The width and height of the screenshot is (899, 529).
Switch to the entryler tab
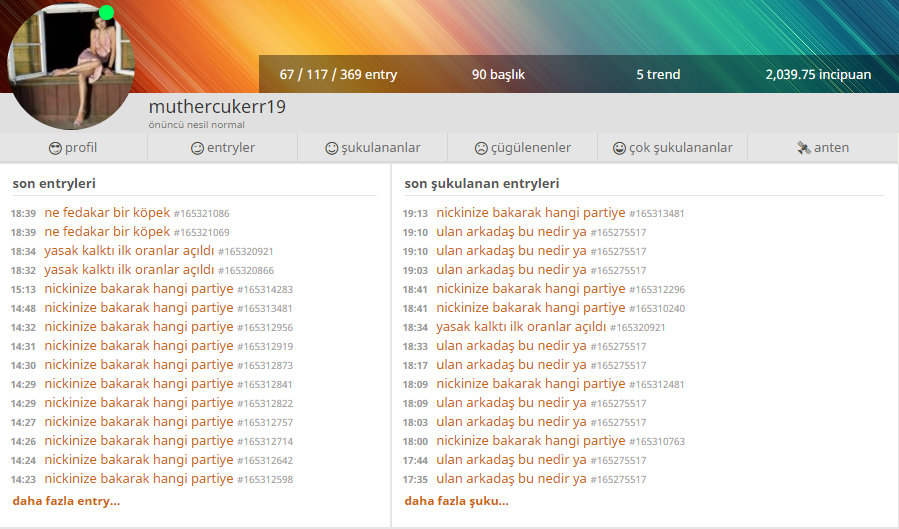pyautogui.click(x=231, y=148)
